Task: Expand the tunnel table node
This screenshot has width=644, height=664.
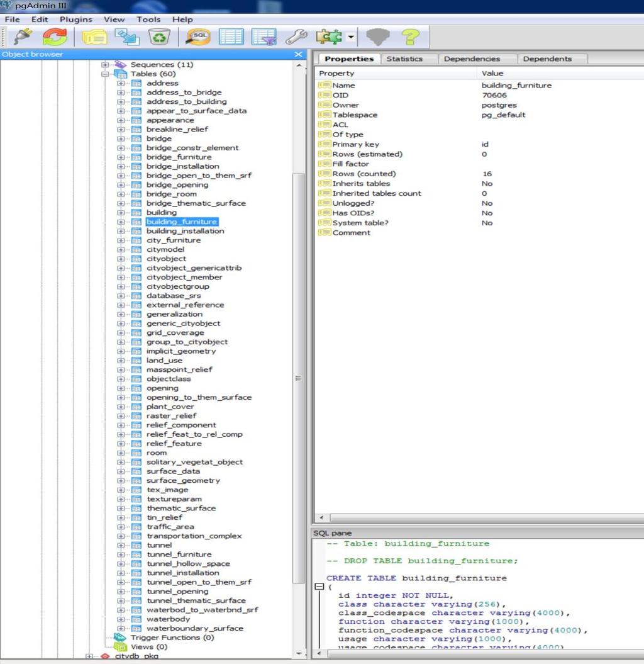Action: [x=121, y=546]
